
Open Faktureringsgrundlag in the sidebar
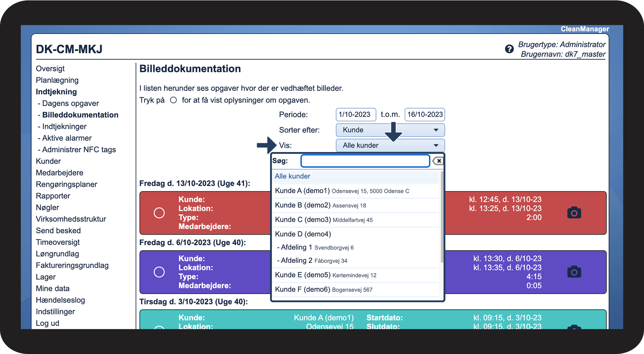(x=72, y=265)
